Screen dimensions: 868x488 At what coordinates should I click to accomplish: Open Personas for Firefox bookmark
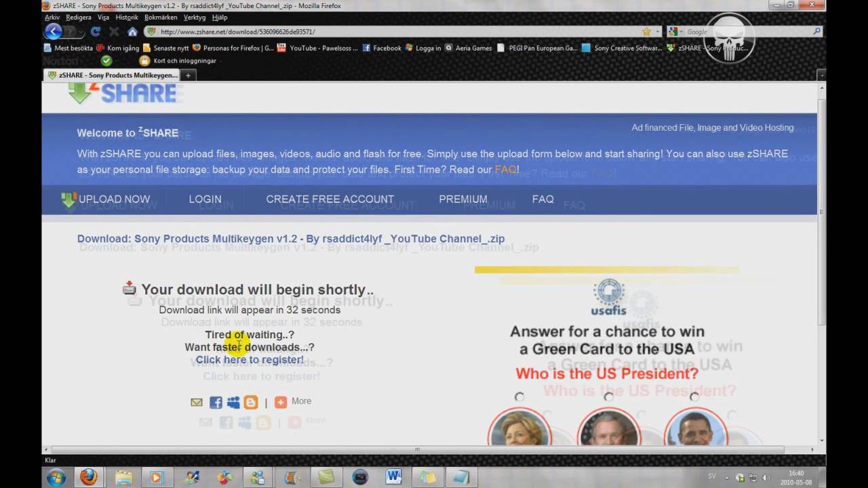pyautogui.click(x=233, y=48)
